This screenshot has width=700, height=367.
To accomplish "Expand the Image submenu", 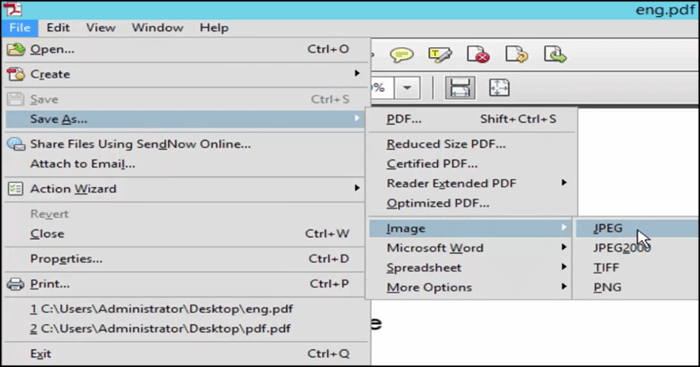I will tap(470, 228).
